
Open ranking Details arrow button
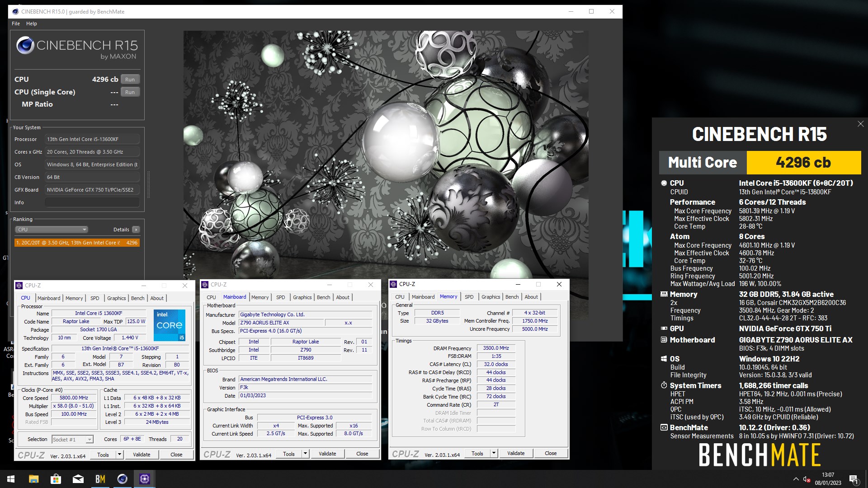136,230
